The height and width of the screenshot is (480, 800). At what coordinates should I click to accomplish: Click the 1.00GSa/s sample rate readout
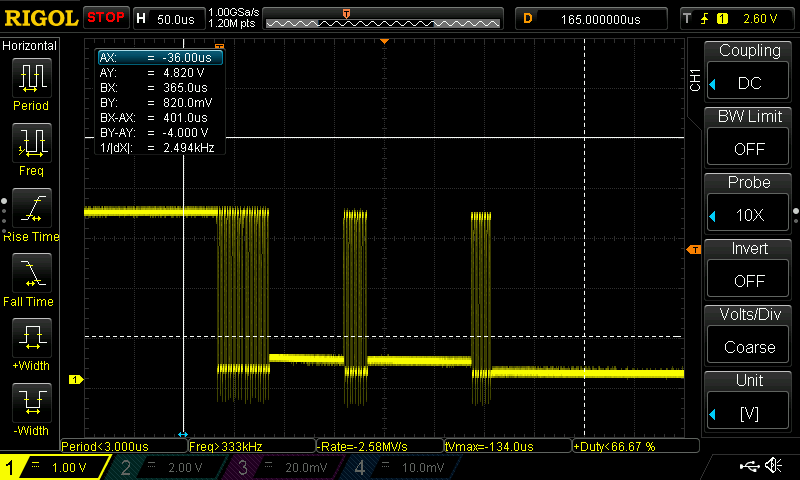[x=234, y=12]
